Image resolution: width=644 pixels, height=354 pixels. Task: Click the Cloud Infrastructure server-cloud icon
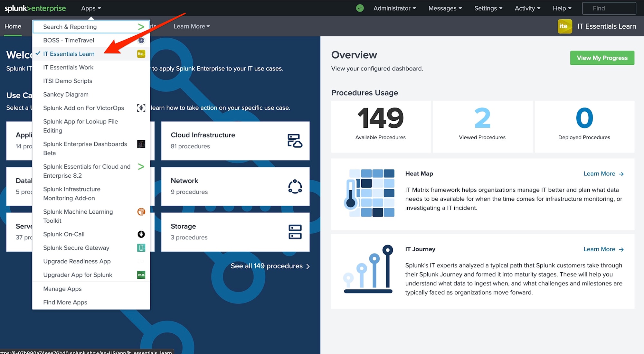pyautogui.click(x=295, y=141)
